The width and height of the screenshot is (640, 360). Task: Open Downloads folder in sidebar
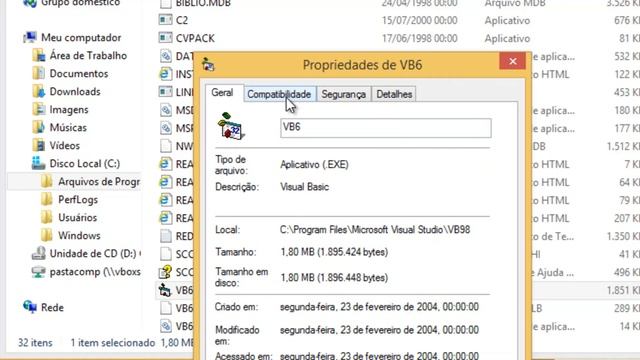coord(75,91)
